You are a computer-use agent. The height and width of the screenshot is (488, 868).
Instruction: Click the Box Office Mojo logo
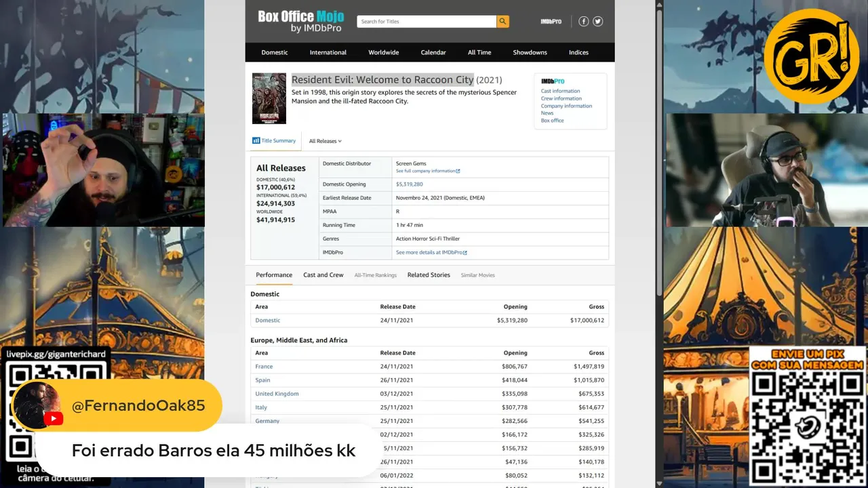click(300, 21)
